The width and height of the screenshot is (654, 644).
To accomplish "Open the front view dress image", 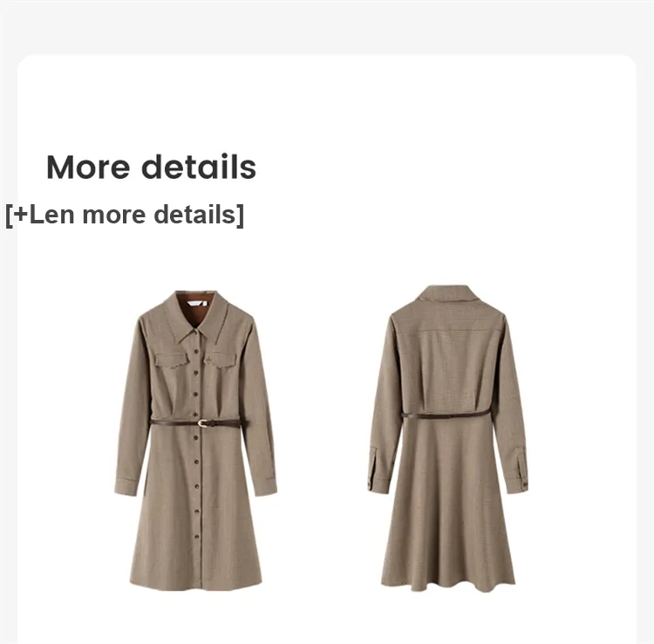I will click(x=195, y=441).
